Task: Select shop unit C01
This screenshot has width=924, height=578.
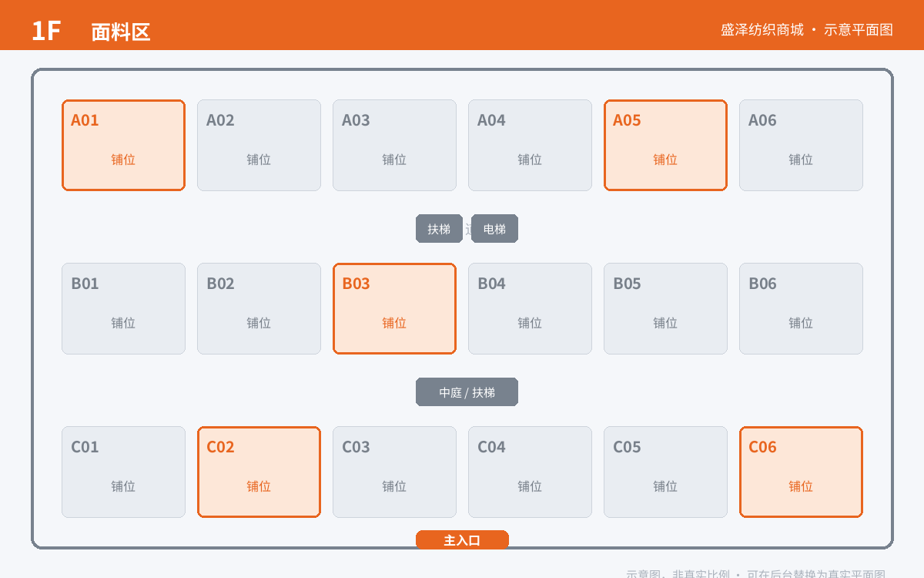Action: click(x=123, y=472)
